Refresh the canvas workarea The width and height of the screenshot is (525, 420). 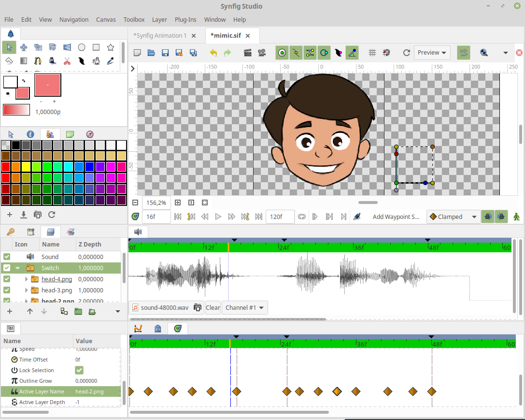click(407, 53)
